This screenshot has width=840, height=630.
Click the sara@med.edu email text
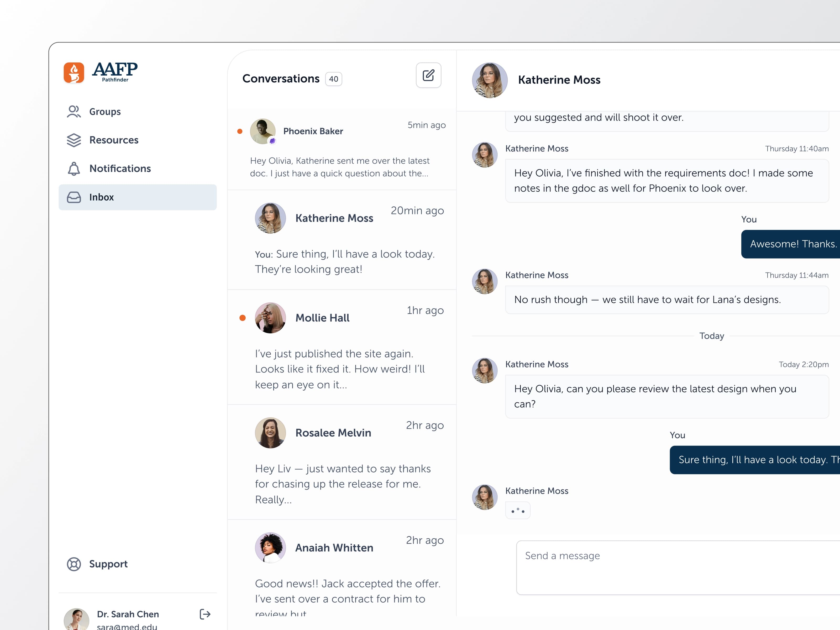pos(127,627)
